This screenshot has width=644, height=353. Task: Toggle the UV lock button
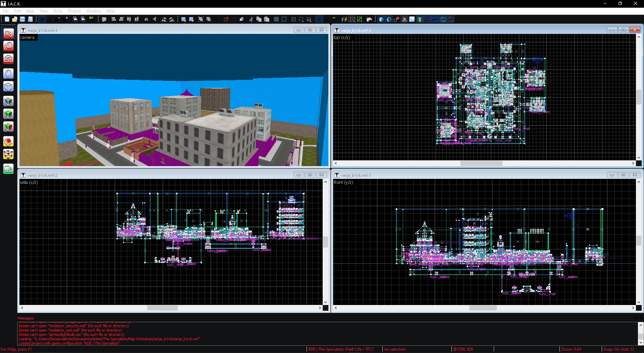click(x=334, y=19)
